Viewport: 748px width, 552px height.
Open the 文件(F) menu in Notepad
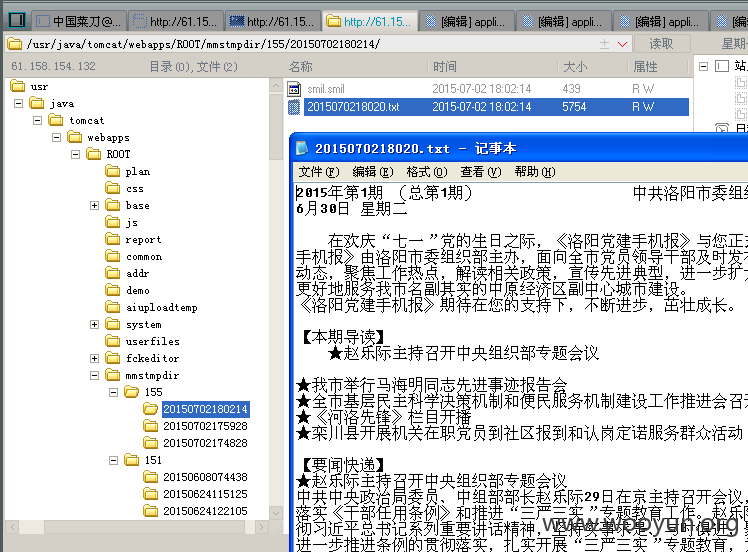318,172
